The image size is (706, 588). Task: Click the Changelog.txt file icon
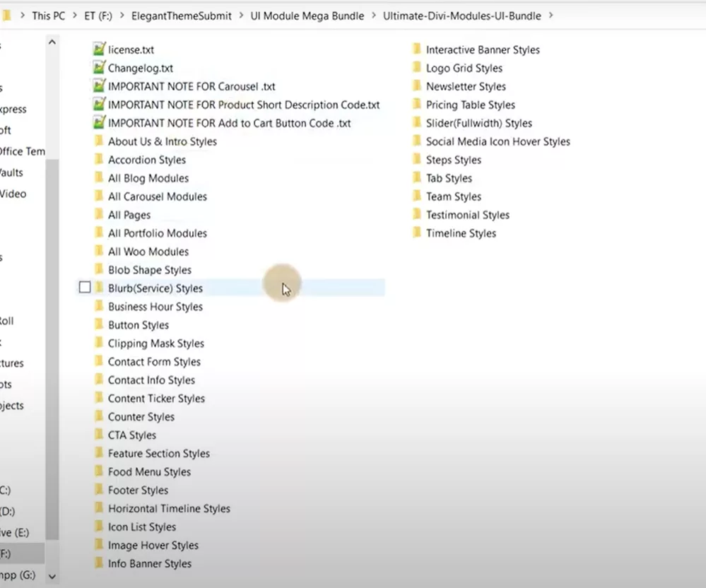(x=99, y=67)
